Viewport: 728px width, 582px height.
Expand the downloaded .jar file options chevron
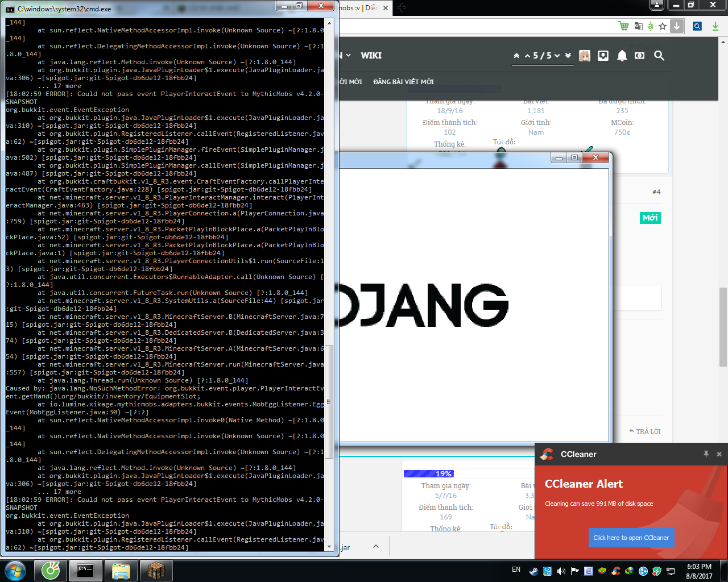click(375, 546)
